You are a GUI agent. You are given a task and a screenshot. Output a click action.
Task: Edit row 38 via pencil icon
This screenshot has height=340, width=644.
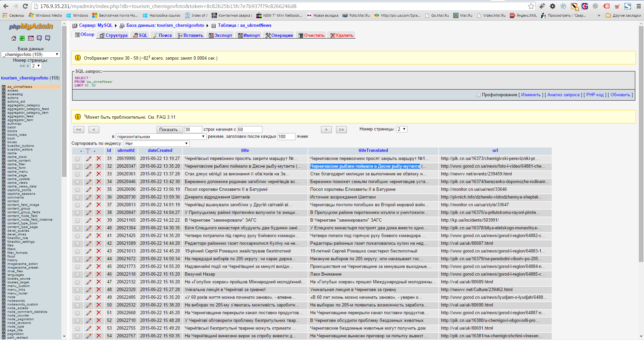click(89, 213)
